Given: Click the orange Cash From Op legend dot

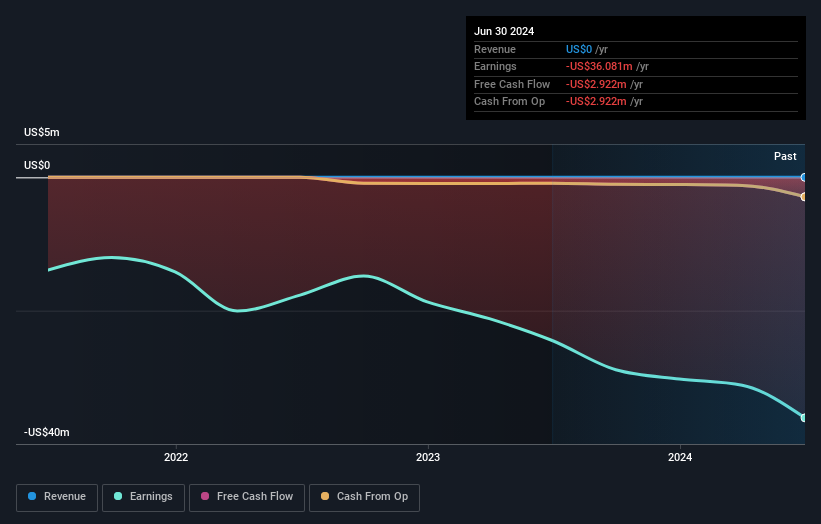Looking at the screenshot, I should point(325,496).
